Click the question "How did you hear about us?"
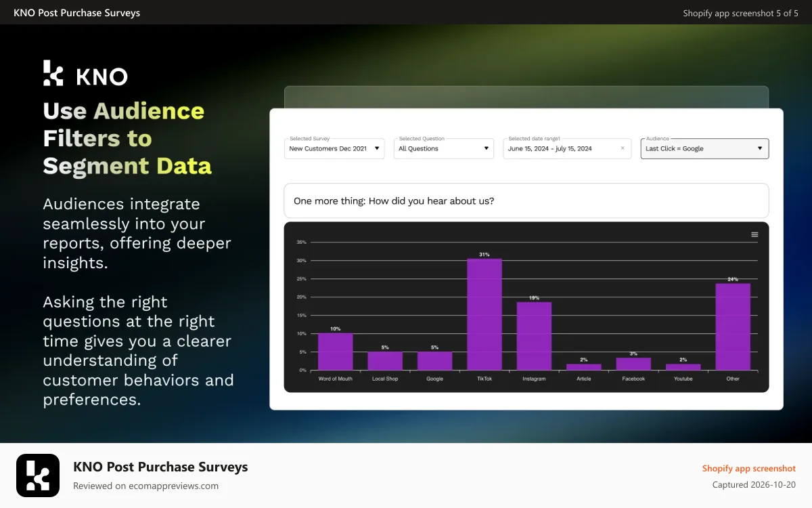 (x=526, y=200)
